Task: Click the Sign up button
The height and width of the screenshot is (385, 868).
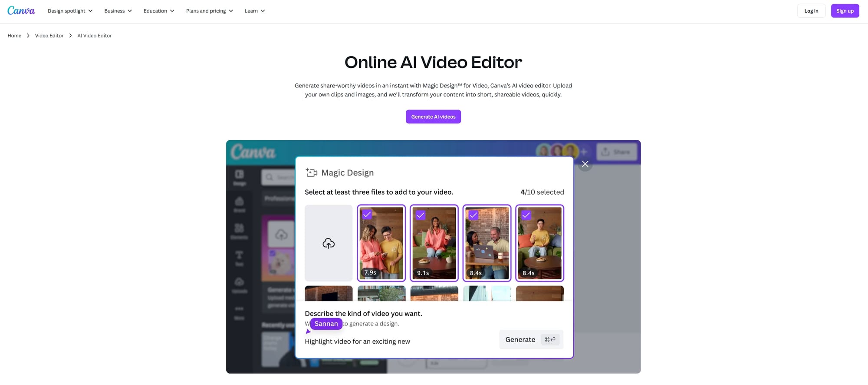Action: pyautogui.click(x=845, y=11)
